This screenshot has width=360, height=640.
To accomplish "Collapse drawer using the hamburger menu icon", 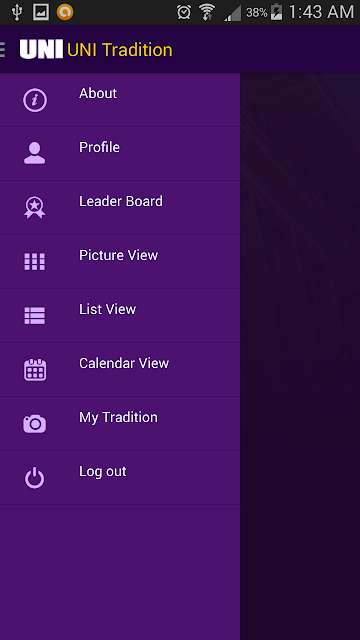I will click(2, 49).
